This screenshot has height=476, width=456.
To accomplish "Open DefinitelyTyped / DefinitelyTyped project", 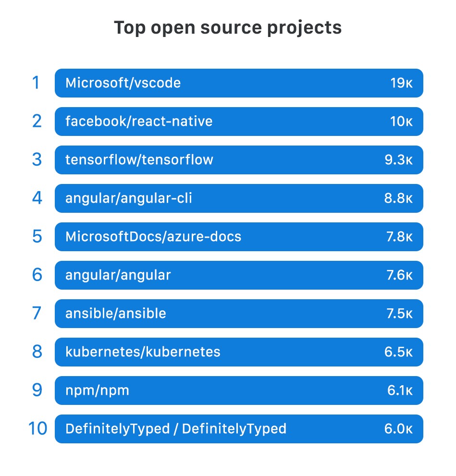I will pos(238,429).
